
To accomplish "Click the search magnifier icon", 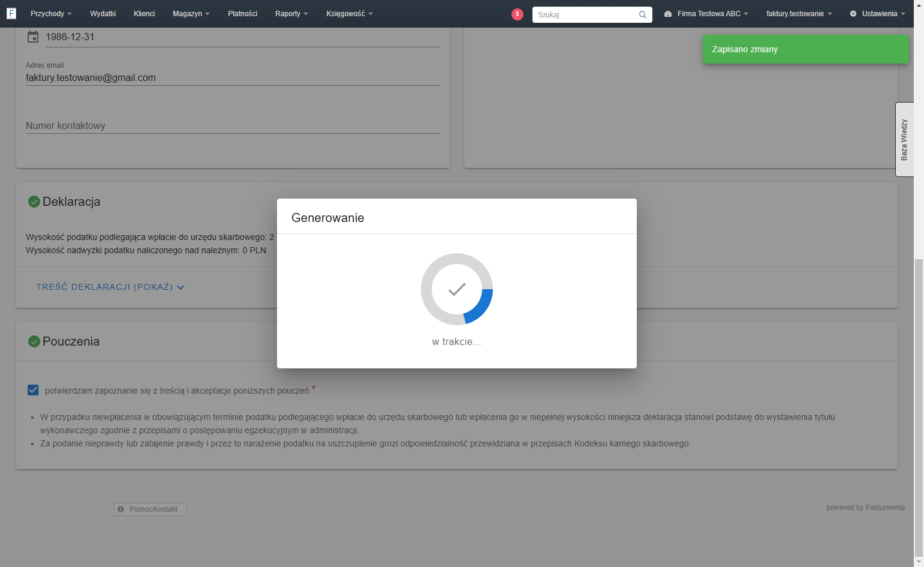I will click(x=643, y=14).
